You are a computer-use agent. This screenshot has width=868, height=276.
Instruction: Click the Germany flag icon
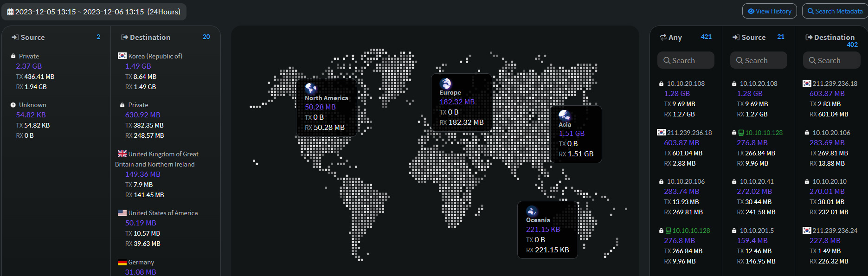click(122, 262)
